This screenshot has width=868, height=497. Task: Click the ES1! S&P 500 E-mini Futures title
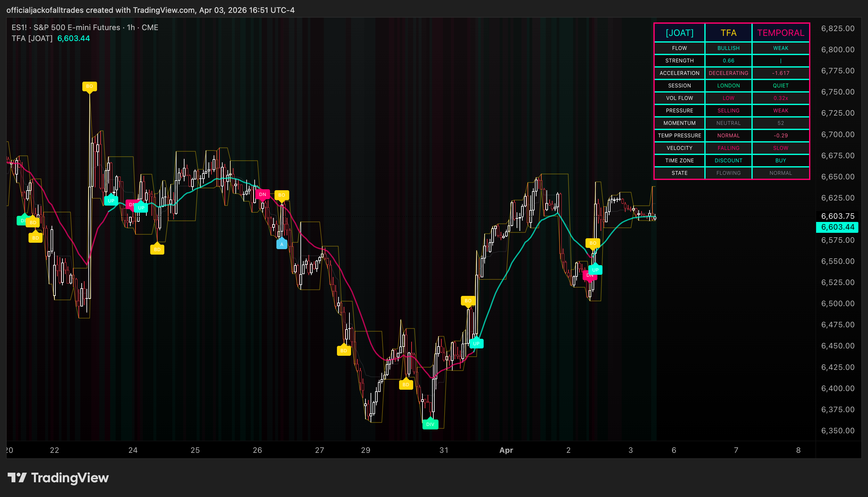85,27
